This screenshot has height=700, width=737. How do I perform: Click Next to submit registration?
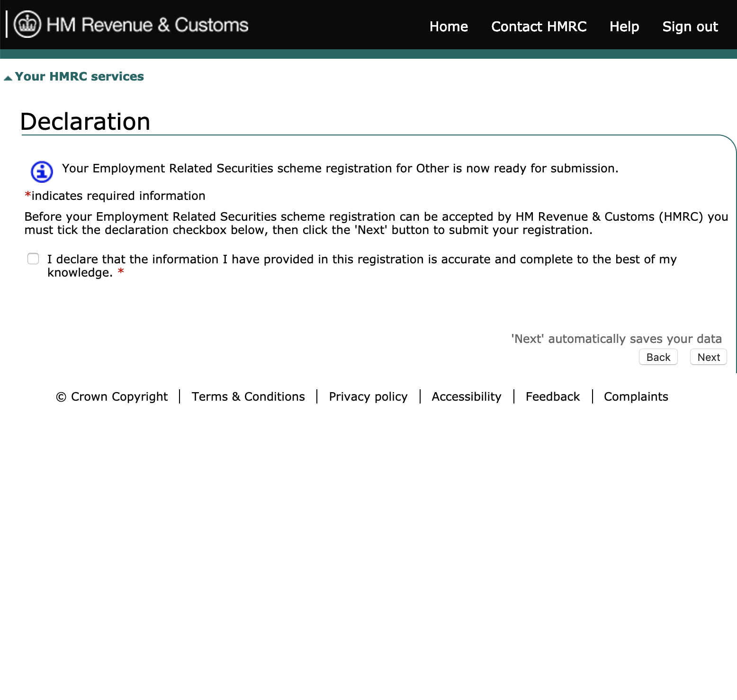pos(709,357)
